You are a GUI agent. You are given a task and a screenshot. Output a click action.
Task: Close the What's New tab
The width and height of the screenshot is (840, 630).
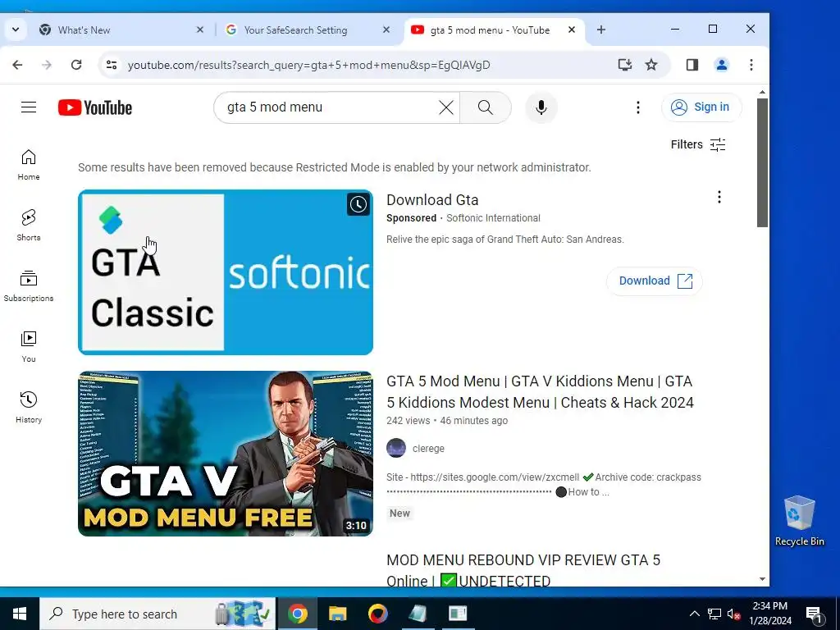point(200,30)
